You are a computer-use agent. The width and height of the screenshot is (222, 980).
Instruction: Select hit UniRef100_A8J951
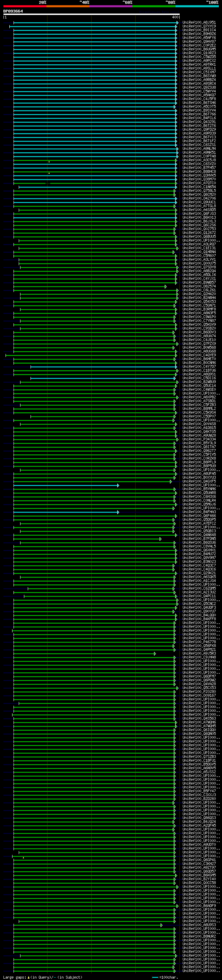click(x=199, y=23)
